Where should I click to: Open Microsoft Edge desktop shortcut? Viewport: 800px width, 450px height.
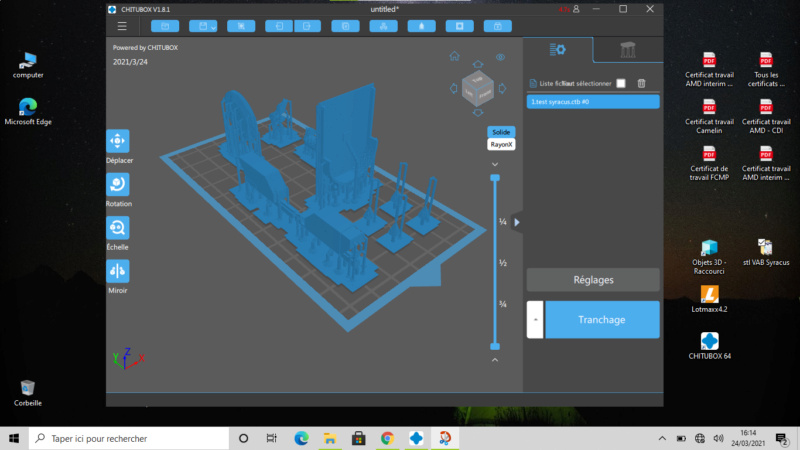point(28,111)
